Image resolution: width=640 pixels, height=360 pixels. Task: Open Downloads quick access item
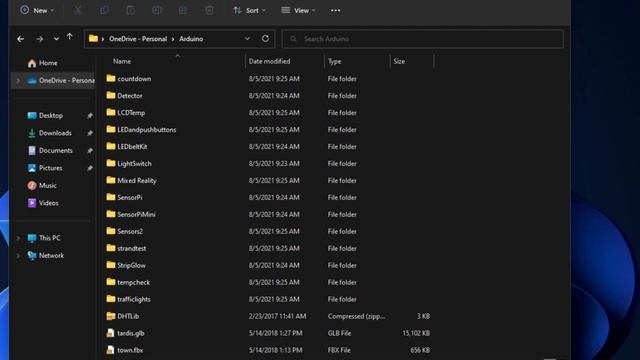(49, 133)
